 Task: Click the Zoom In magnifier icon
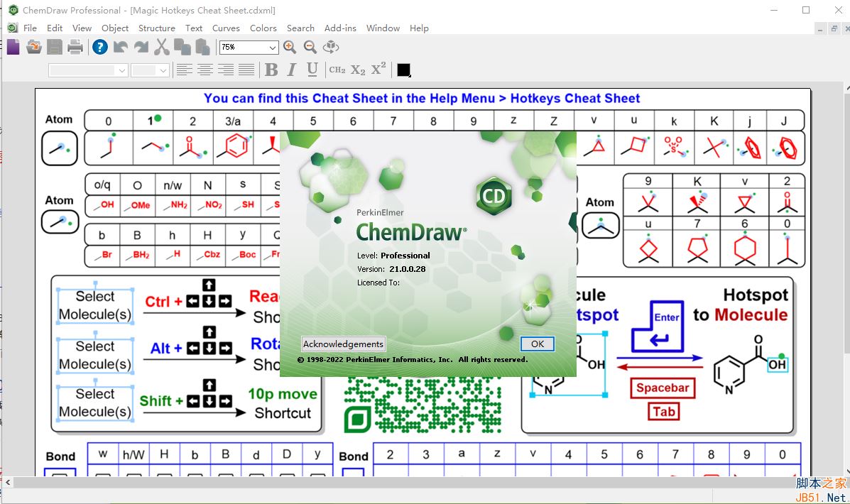coord(290,48)
